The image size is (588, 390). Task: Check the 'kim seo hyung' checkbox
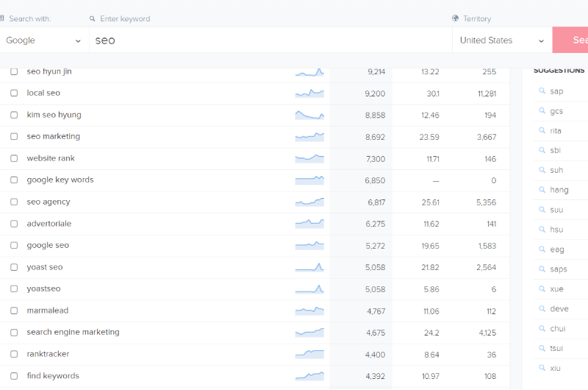14,115
